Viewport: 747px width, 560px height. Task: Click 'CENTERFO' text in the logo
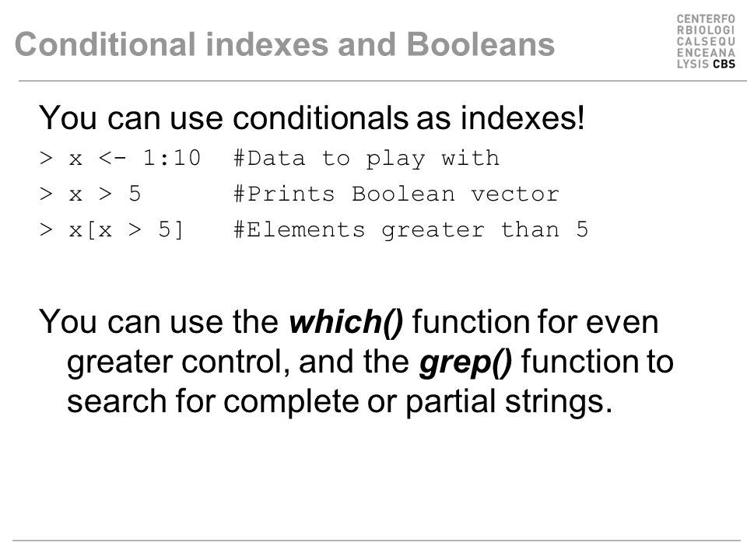tap(706, 19)
